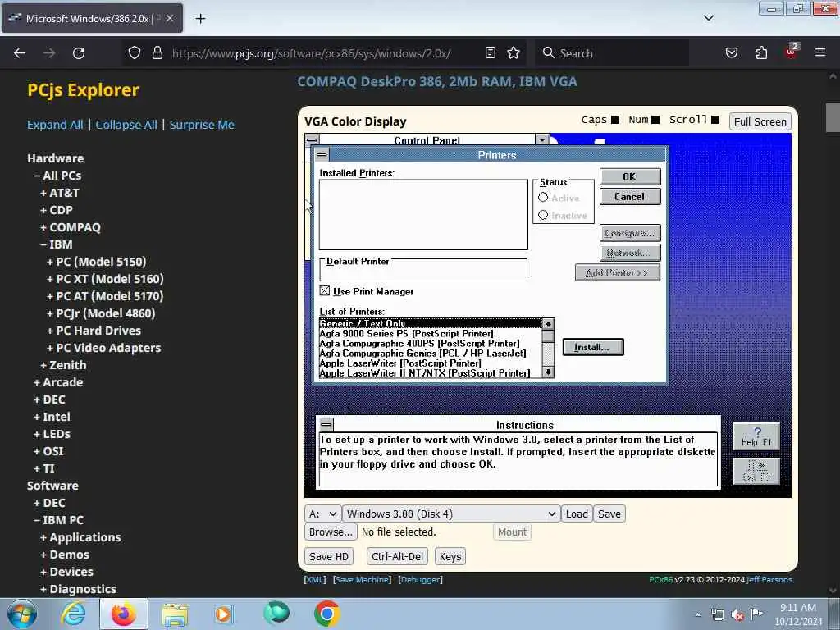The image size is (840, 630).
Task: Launch Internet Explorer from taskbar
Action: pyautogui.click(x=73, y=614)
